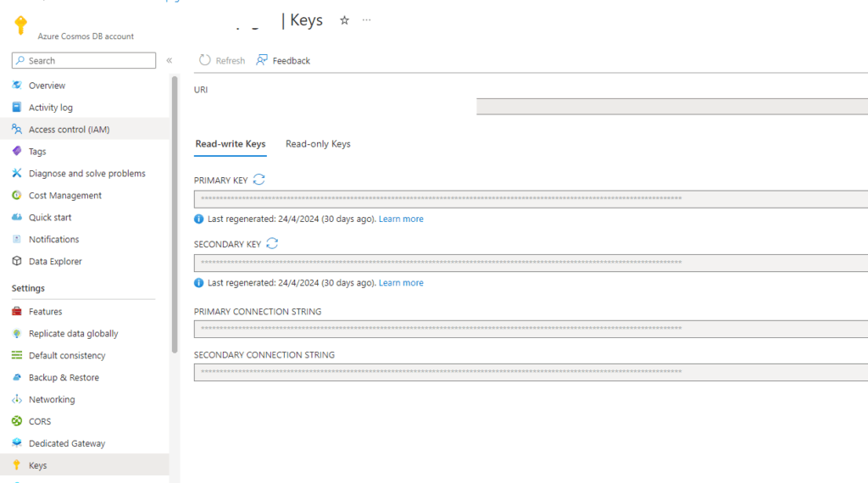The width and height of the screenshot is (868, 483).
Task: Select the Keys icon in sidebar
Action: tap(17, 465)
